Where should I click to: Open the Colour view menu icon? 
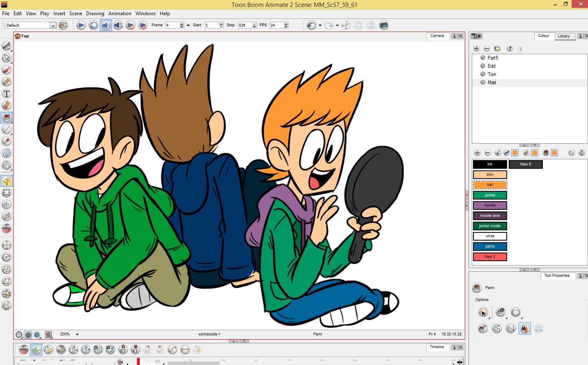(476, 36)
